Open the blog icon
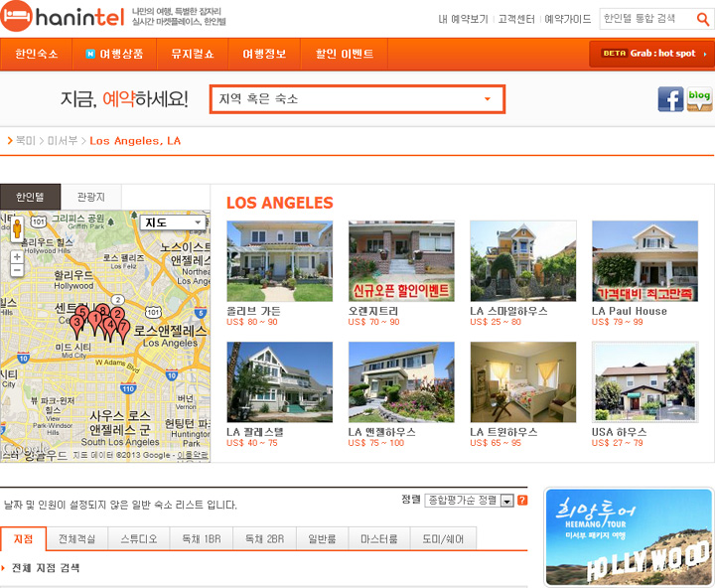This screenshot has height=588, width=715. [x=699, y=99]
